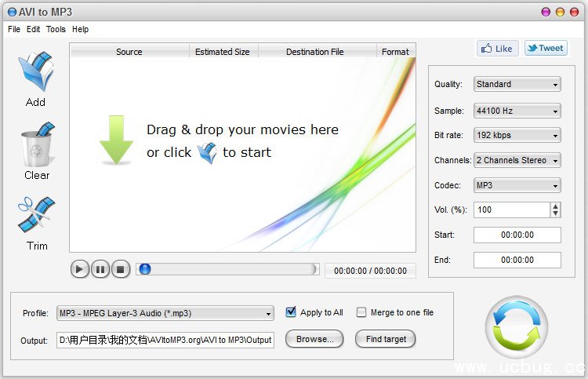This screenshot has width=588, height=379.
Task: Click the Twitter Tweet button
Action: [x=546, y=48]
